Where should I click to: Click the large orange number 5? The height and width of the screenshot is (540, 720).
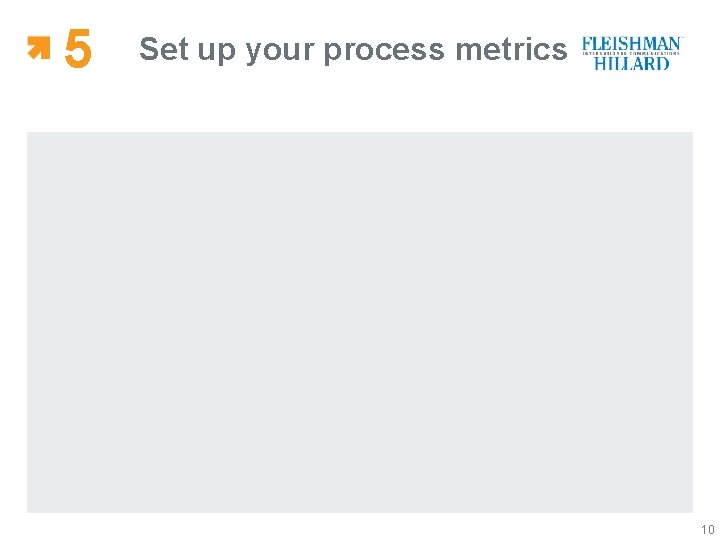click(78, 49)
